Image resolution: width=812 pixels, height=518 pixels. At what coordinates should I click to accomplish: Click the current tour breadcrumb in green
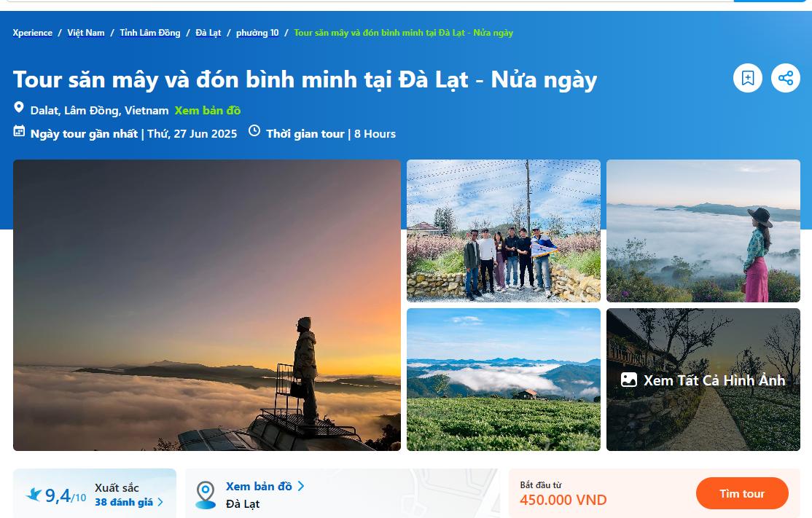pos(403,33)
